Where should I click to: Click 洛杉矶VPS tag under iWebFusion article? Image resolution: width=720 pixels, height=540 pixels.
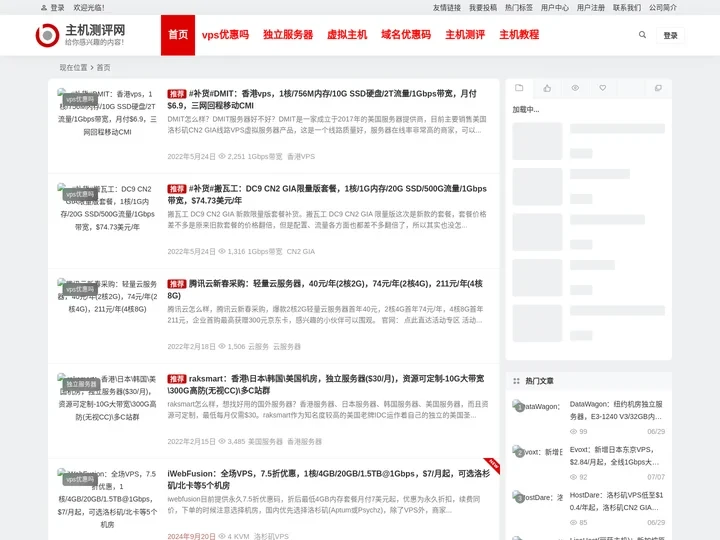click(271, 536)
